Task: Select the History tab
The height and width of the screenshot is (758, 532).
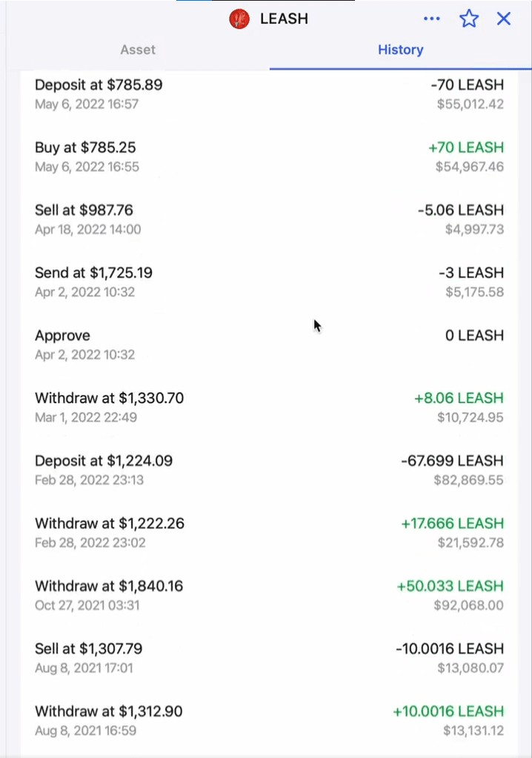Action: click(401, 50)
